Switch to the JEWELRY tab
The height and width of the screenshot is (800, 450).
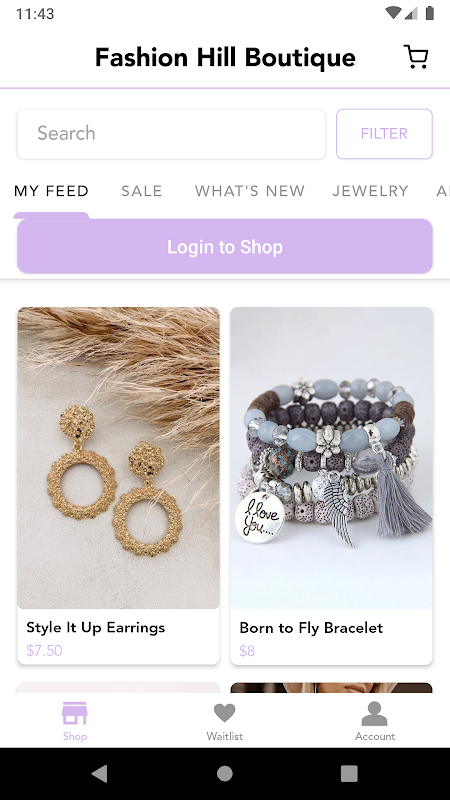pyautogui.click(x=370, y=191)
